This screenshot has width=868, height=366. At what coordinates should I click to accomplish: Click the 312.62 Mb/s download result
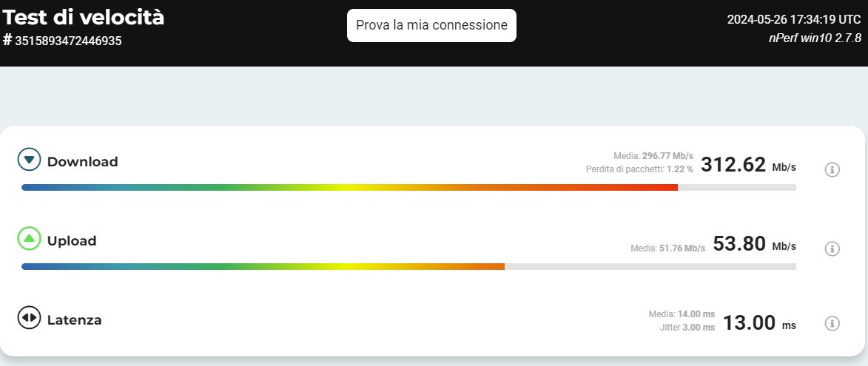747,165
